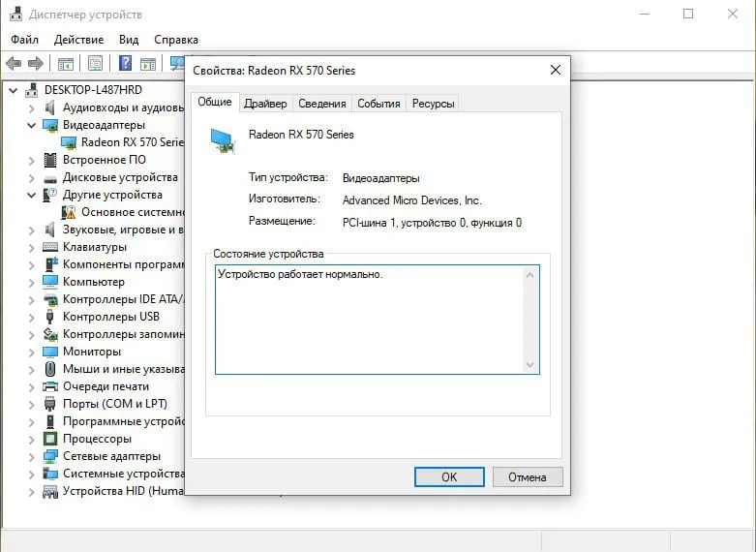Image resolution: width=756 pixels, height=552 pixels.
Task: Select the Контроллеры IDE ATA tree item
Action: coord(123,299)
